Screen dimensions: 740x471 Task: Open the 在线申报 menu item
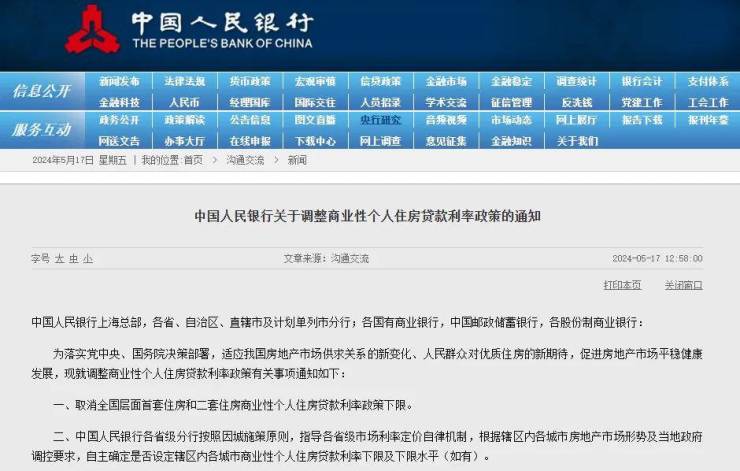click(x=250, y=141)
